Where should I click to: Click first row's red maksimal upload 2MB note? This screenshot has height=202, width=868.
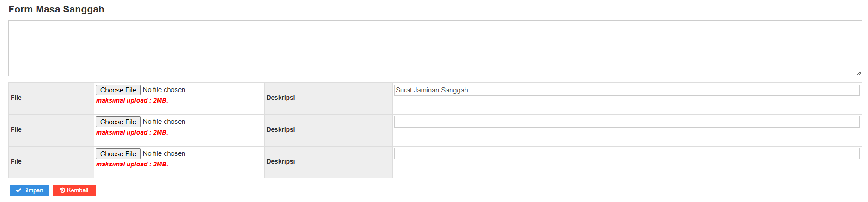(x=132, y=101)
